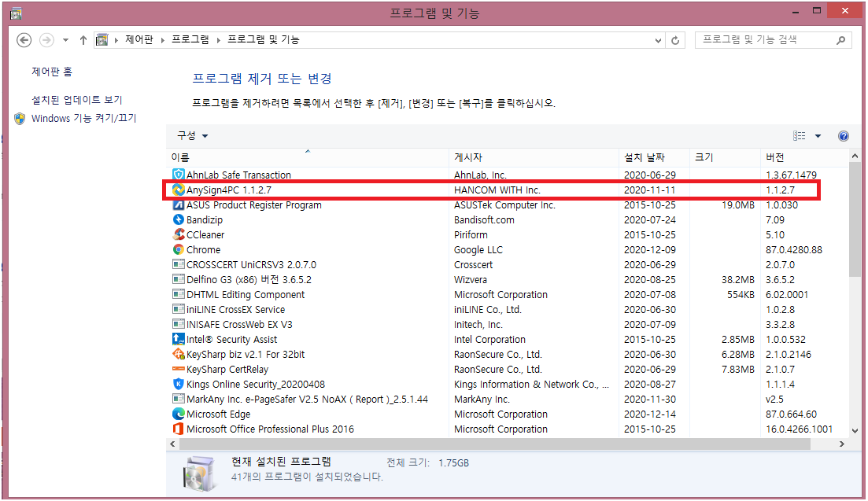Screen dimensions: 868x501
Task: Select the 38.2MB size cell
Action: (738, 279)
